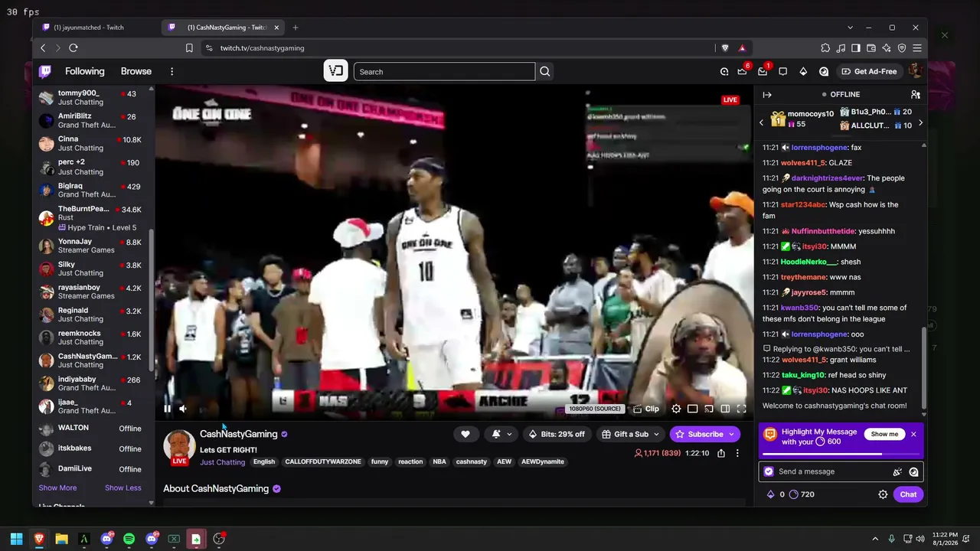This screenshot has height=551, width=980.
Task: Open the search magnifier button
Action: 545,71
